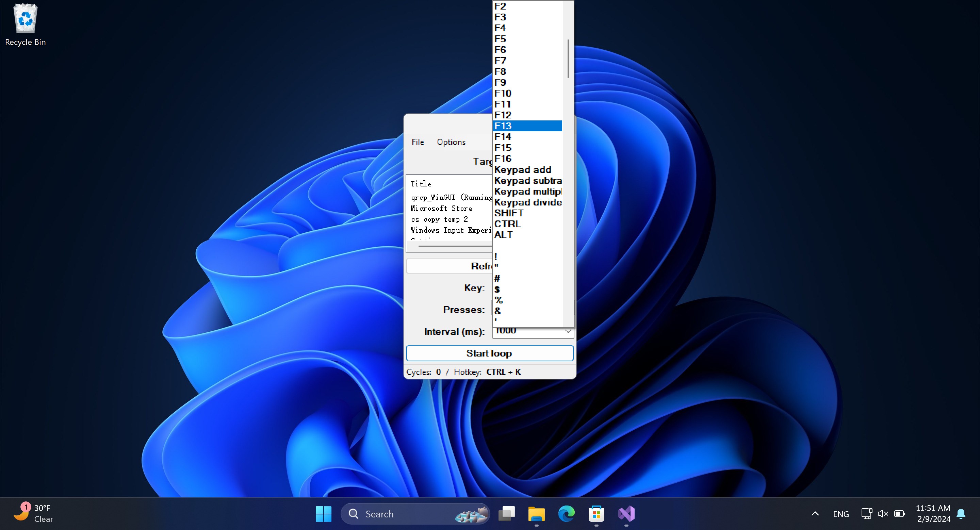Open Microsoft Edge from the taskbar
Viewport: 980px width, 530px height.
(x=566, y=514)
